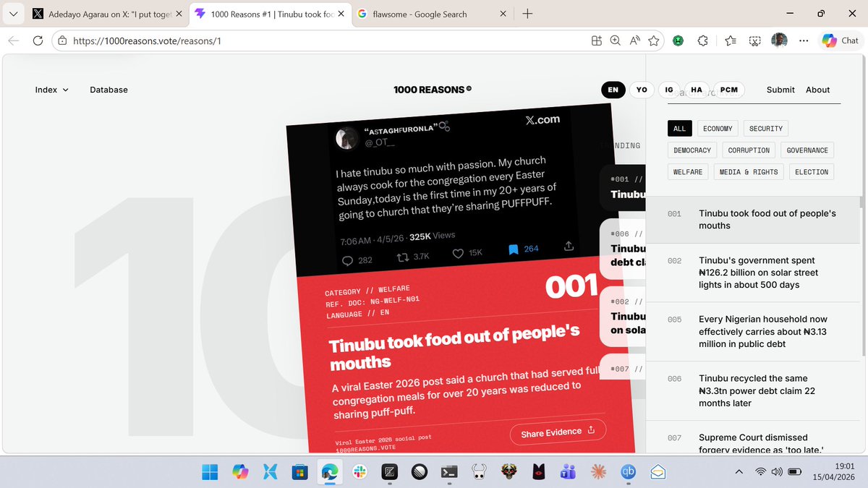The image size is (868, 488).
Task: Close the flawsome Google Search tab
Action: [x=502, y=14]
